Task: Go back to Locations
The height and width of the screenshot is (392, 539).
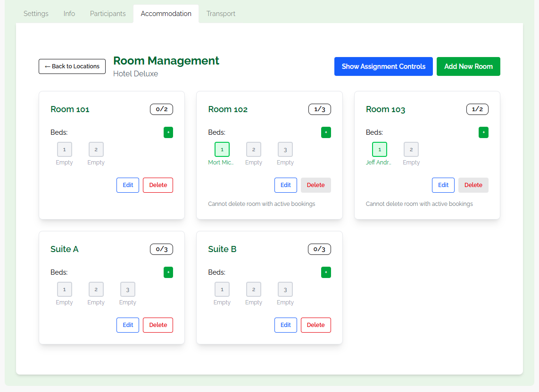Action: coord(72,66)
